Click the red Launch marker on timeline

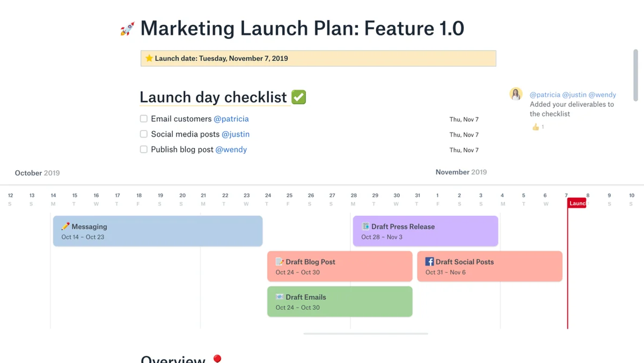click(x=577, y=204)
